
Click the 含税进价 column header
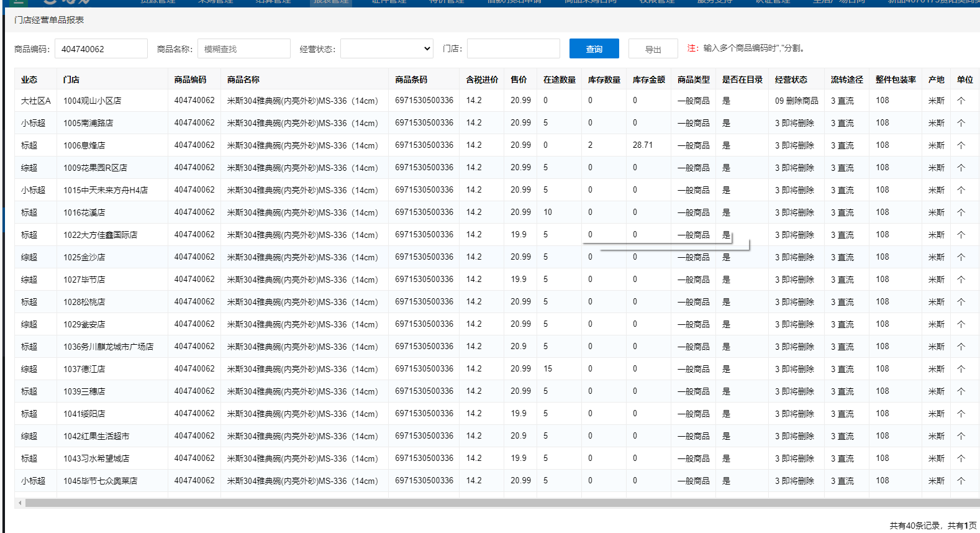(482, 80)
